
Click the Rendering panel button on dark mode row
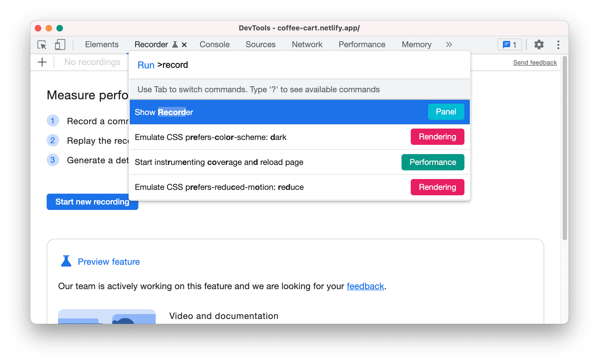(437, 137)
